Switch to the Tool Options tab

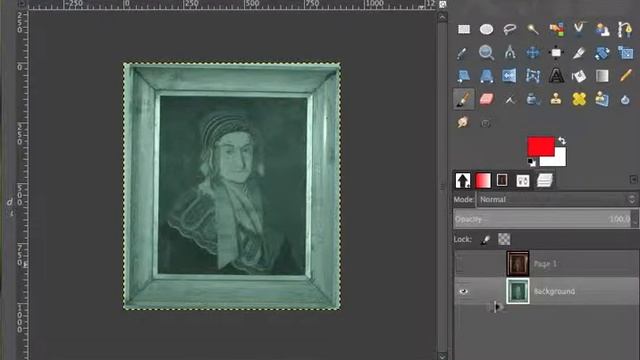pos(463,180)
